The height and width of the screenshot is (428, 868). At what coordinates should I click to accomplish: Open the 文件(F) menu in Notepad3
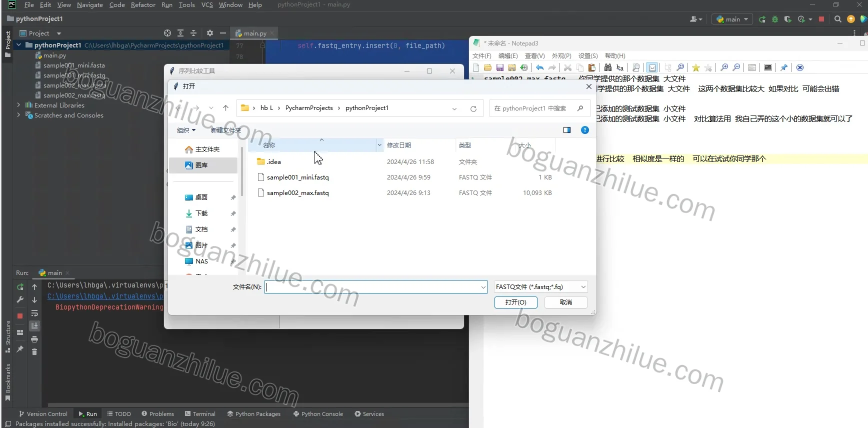pyautogui.click(x=481, y=56)
